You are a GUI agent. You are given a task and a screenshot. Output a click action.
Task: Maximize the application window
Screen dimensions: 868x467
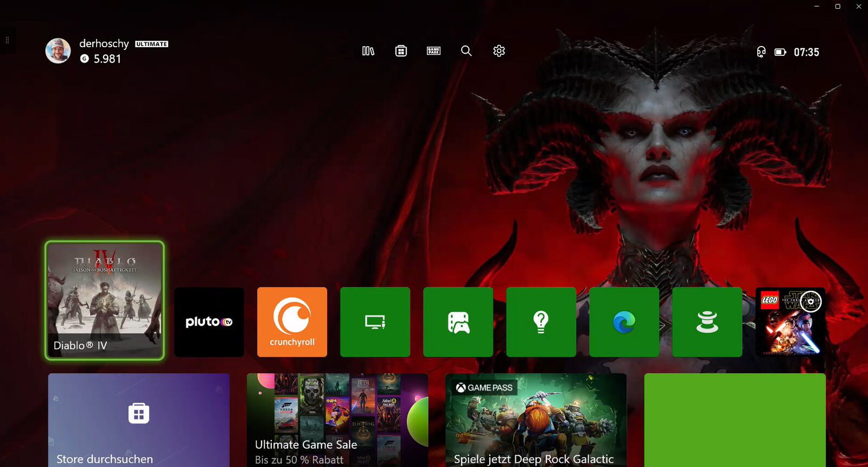tap(838, 7)
